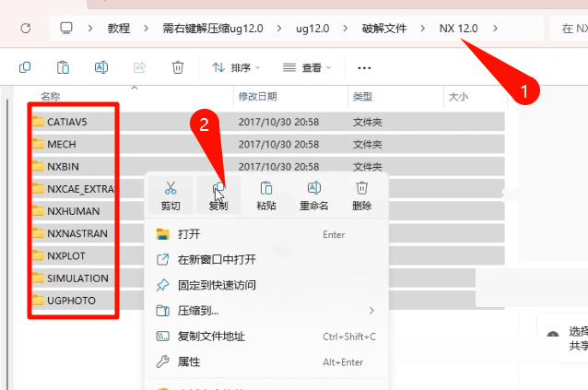
Task: Go to ug12.0 breadcrumb folder
Action: (312, 29)
